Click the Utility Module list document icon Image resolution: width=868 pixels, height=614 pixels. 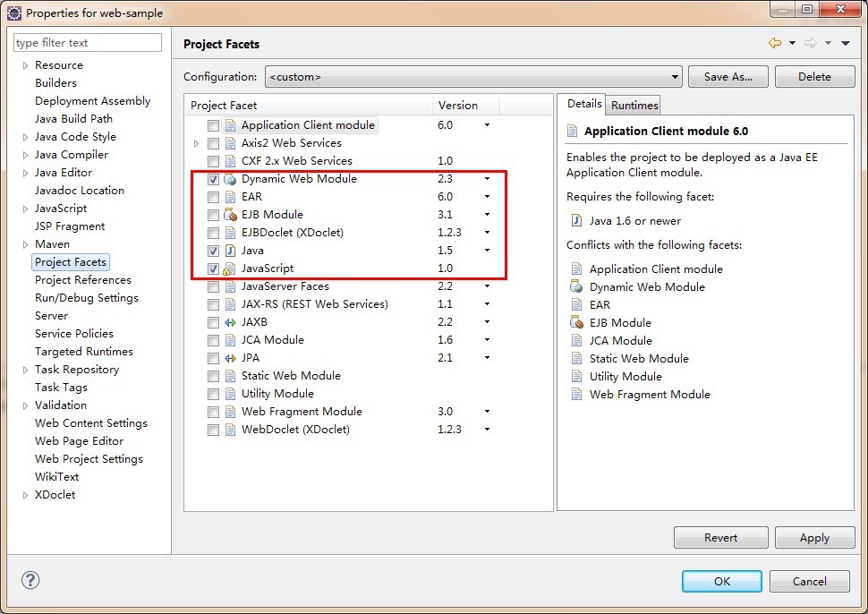coord(230,394)
